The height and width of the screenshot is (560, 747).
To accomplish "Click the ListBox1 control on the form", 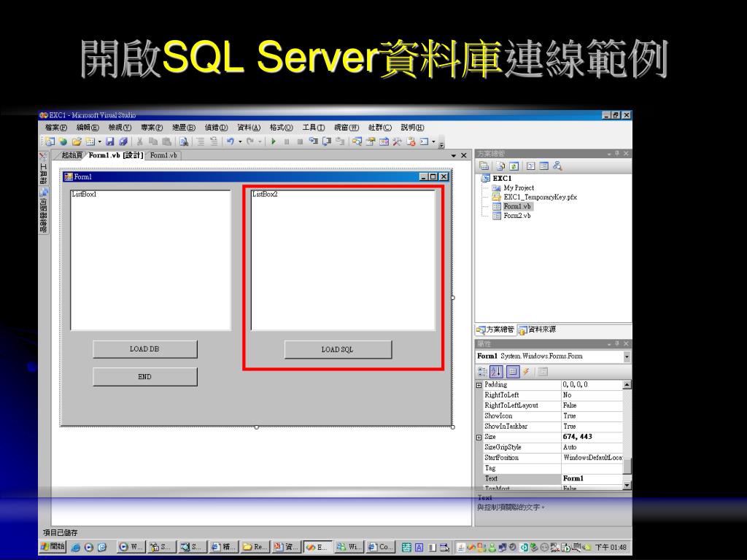I will [x=150, y=260].
